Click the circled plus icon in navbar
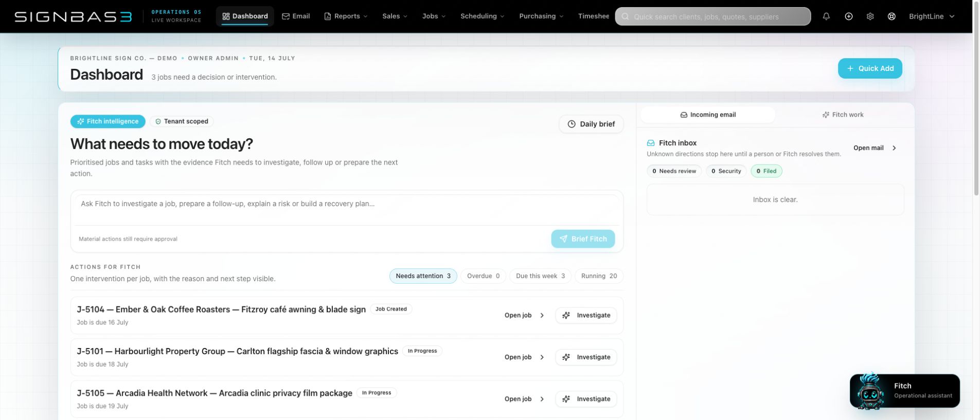 [849, 16]
